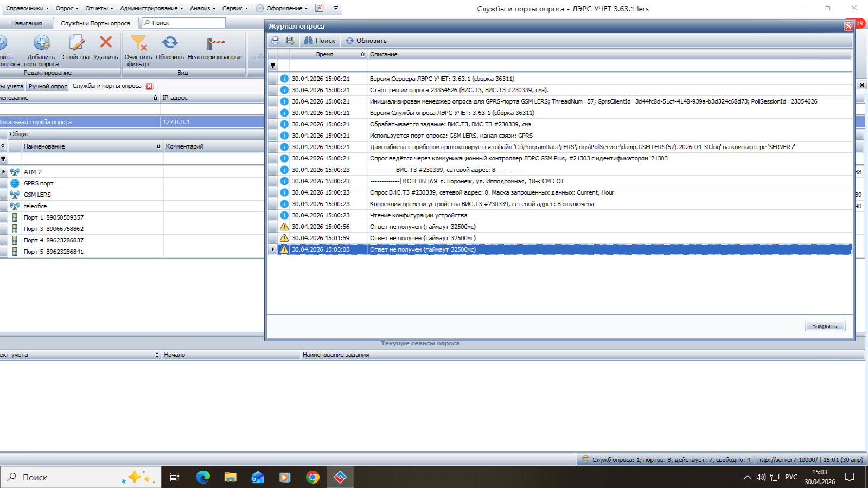Open the Администрирование menu
The width and height of the screenshot is (868, 488).
[x=151, y=8]
